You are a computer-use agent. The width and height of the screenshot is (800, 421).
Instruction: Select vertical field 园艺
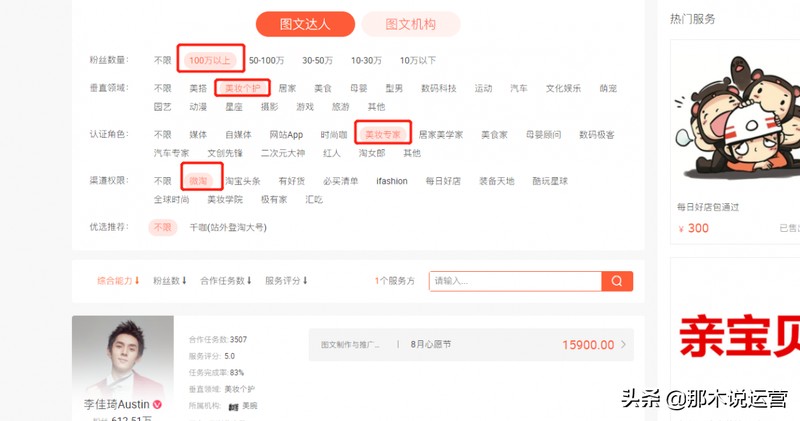point(163,107)
